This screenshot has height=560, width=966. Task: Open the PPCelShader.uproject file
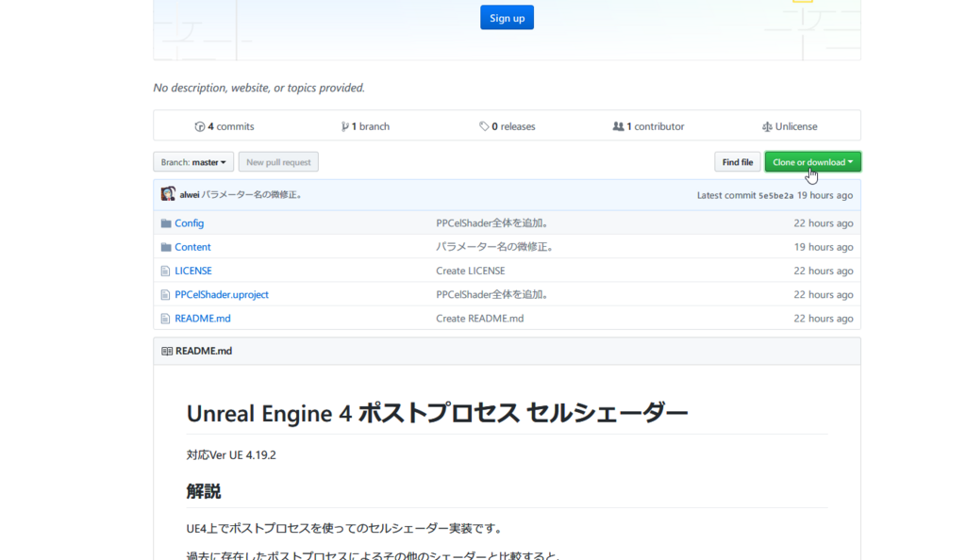coord(222,294)
